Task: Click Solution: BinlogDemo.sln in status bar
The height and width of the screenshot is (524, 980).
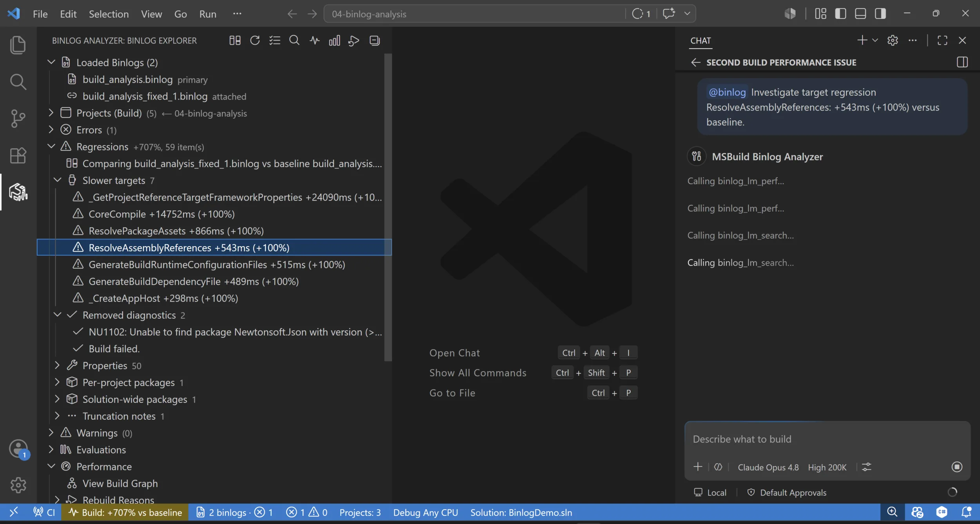Action: coord(521,512)
